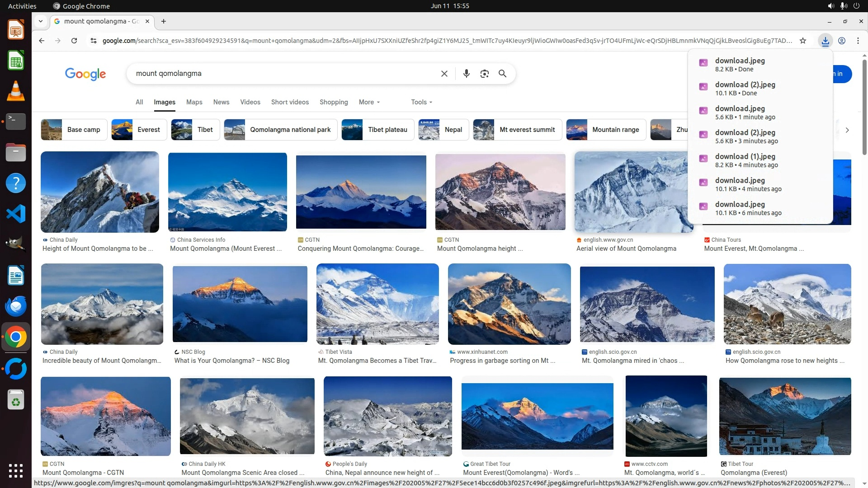Open the Chrome profile icon

click(842, 41)
